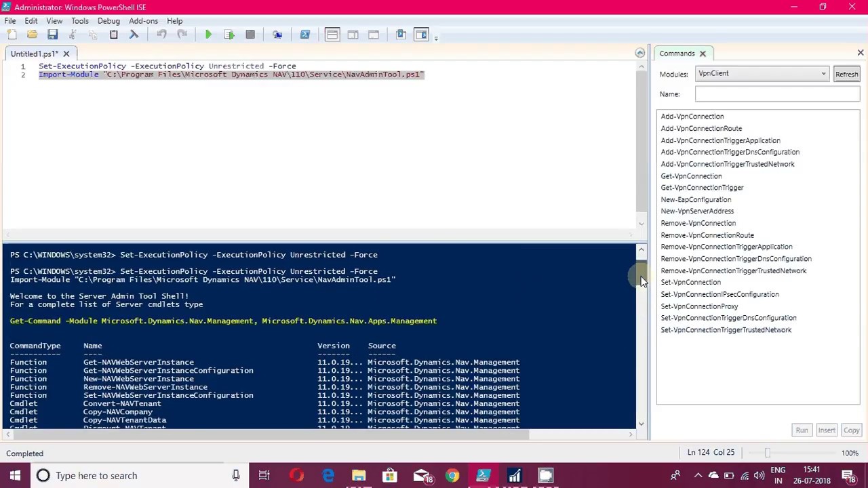Open a script with the folder icon

pyautogui.click(x=32, y=35)
